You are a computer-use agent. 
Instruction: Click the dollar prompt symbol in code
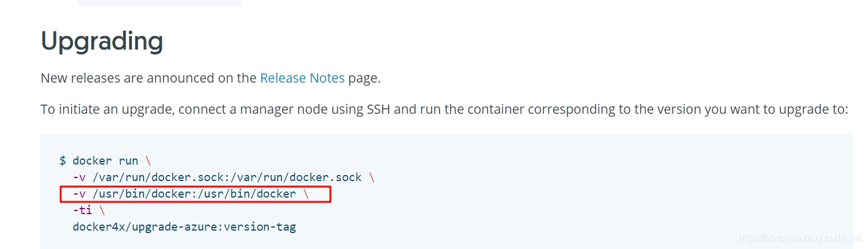click(63, 161)
